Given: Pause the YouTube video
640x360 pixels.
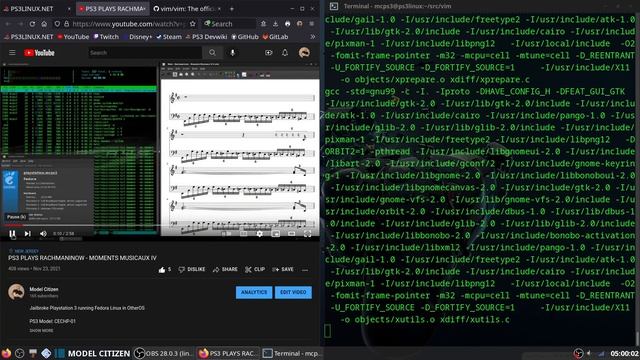Looking at the screenshot, I should 13,233.
